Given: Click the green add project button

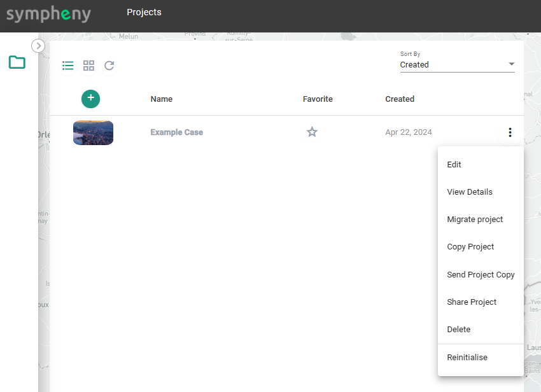Looking at the screenshot, I should coord(90,98).
